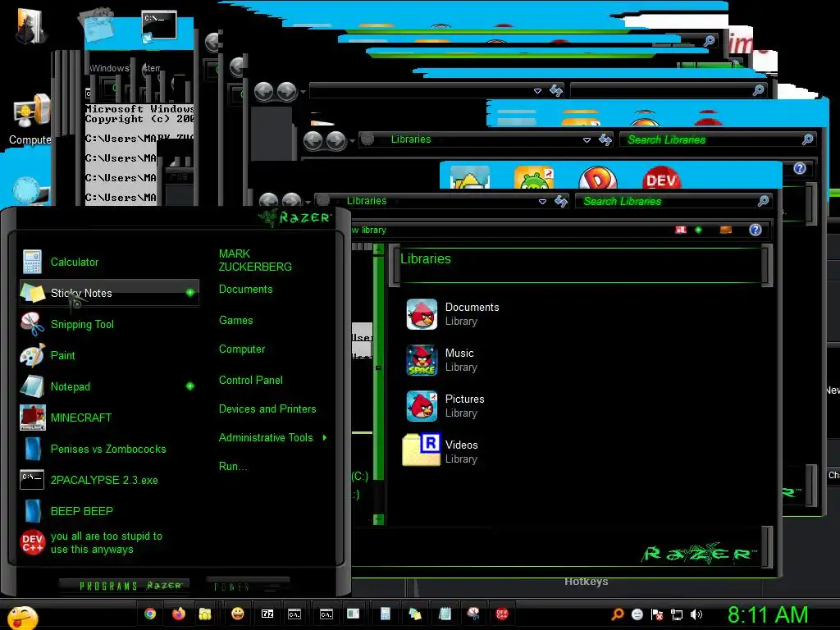Launch MINECRAFT from Start menu list

(109, 418)
